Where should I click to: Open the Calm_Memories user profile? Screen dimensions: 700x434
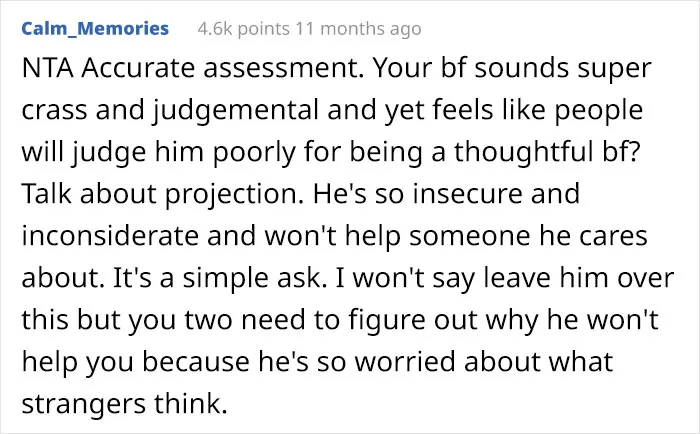point(95,29)
